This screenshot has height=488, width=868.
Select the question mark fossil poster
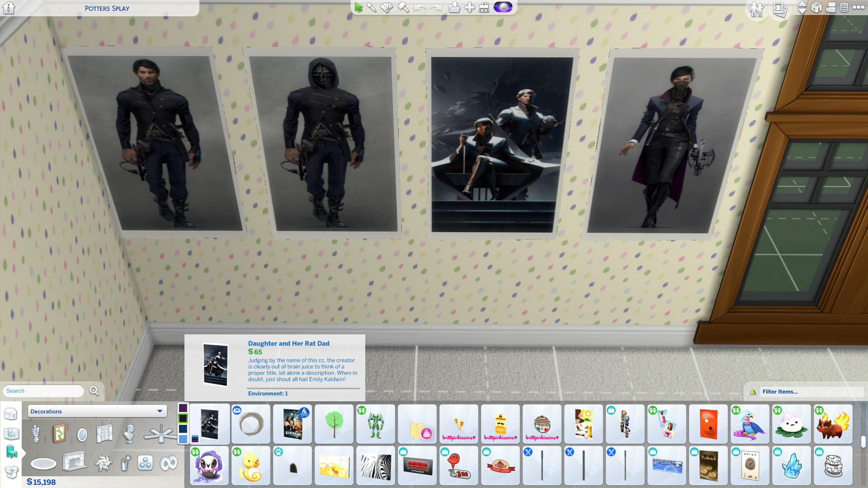pos(750,465)
